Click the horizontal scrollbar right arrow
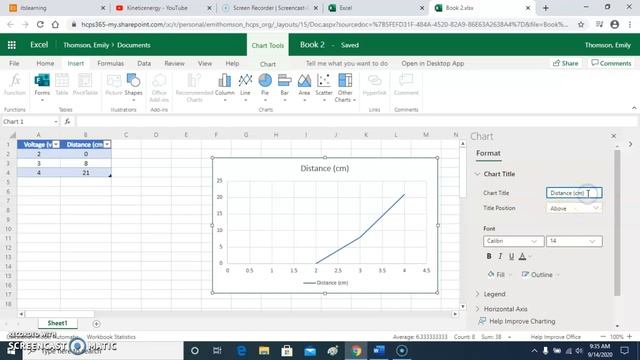 click(x=455, y=314)
